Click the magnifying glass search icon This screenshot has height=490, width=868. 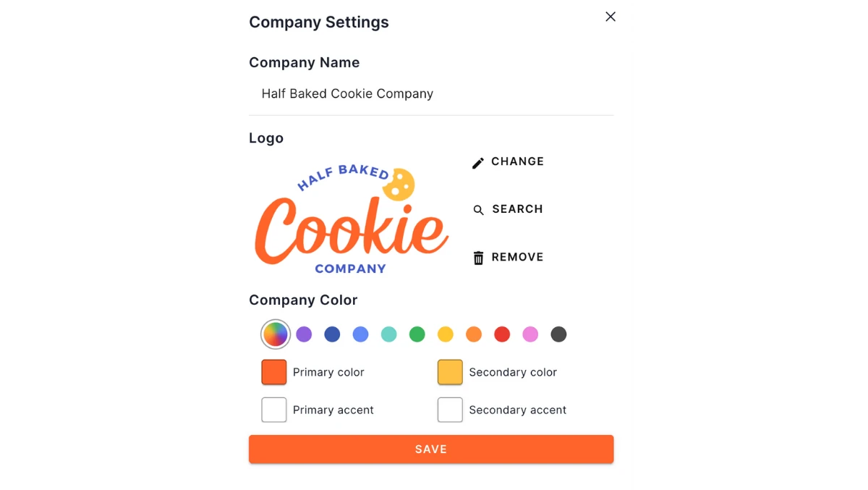point(478,210)
